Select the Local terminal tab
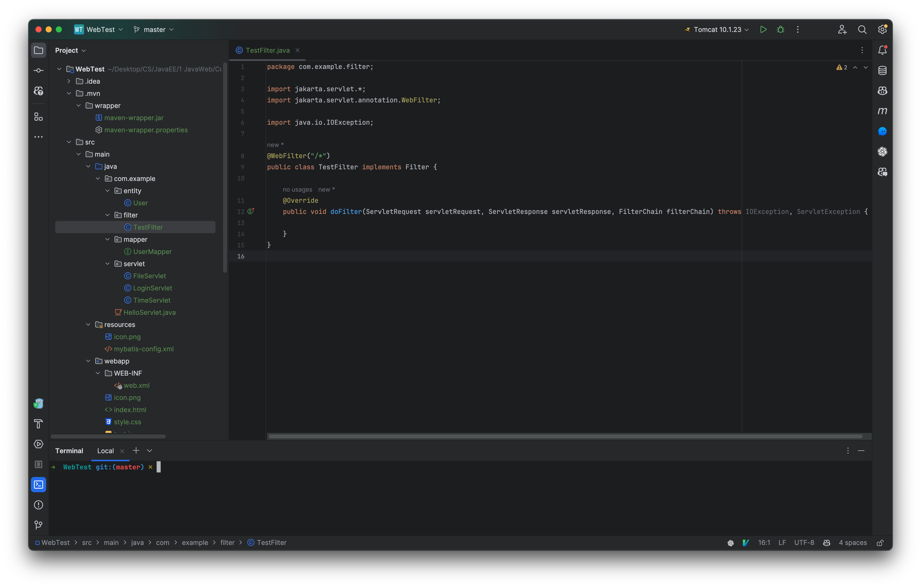Screen dimensions: 921x588 point(105,451)
